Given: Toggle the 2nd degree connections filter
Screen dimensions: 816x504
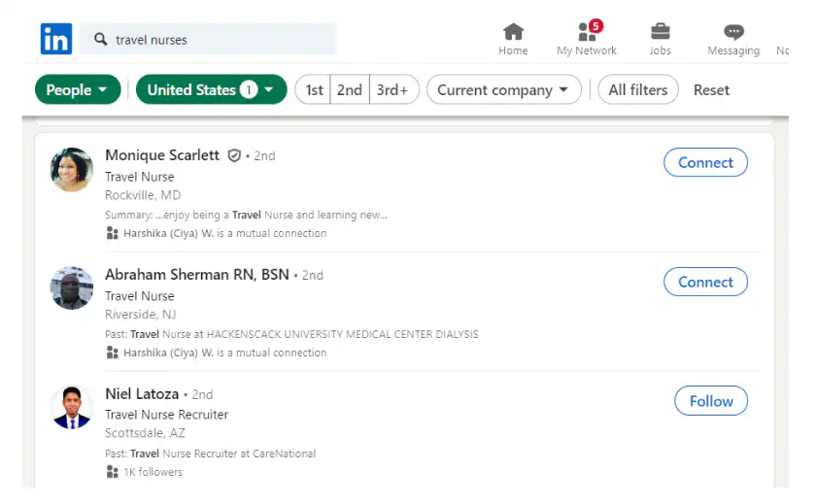Looking at the screenshot, I should coord(349,90).
